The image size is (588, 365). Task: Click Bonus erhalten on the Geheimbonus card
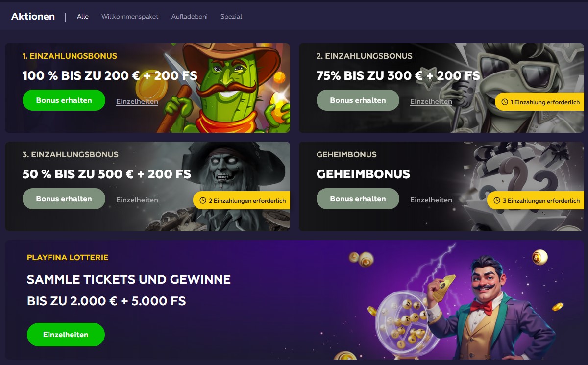(358, 199)
